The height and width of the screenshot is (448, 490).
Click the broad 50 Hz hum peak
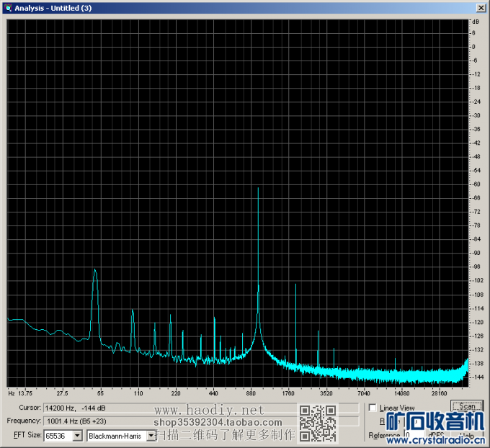tap(94, 272)
